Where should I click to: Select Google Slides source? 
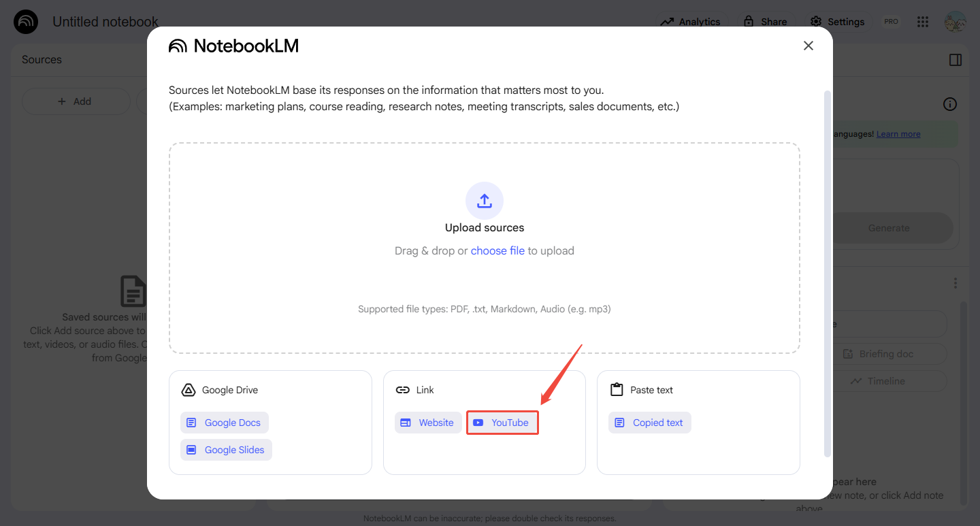226,450
